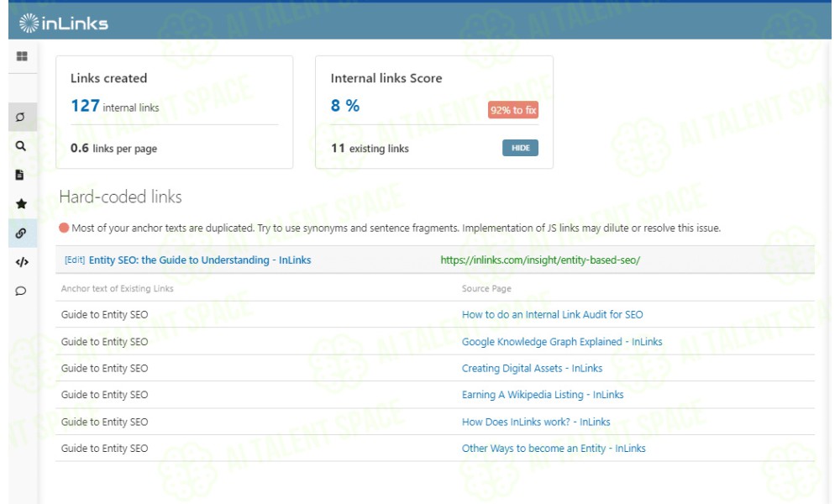Click anchor text in Google Knowledge Graph row

tap(104, 342)
